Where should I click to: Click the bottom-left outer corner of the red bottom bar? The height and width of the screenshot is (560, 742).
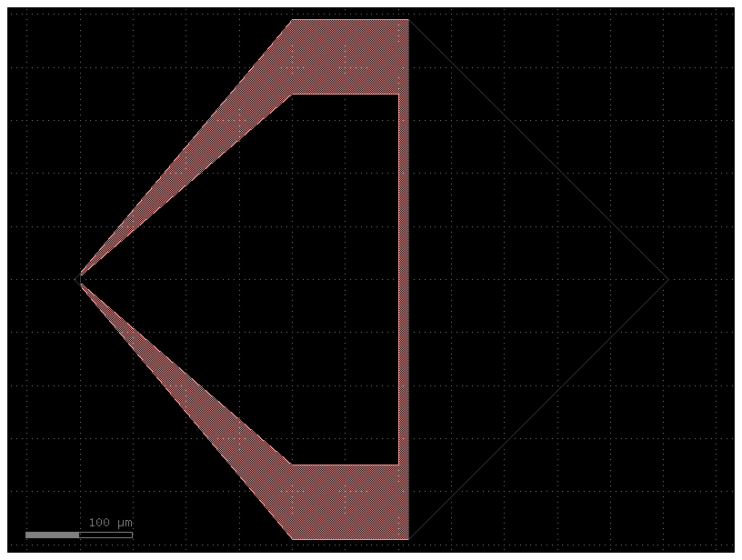(293, 538)
